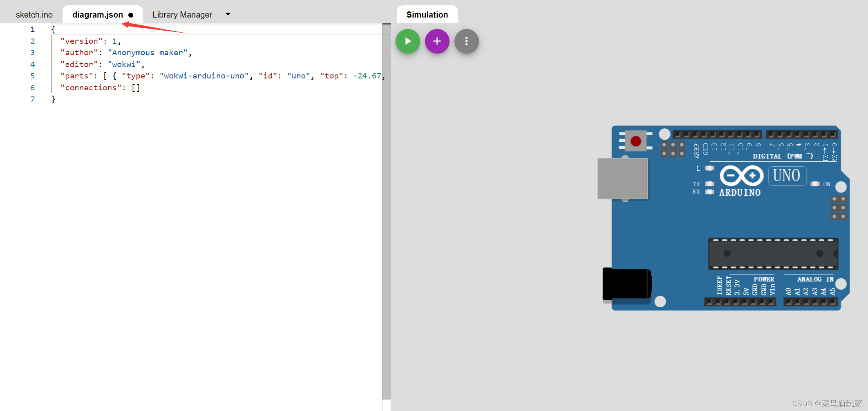
Task: Select the Simulation tab
Action: point(427,15)
